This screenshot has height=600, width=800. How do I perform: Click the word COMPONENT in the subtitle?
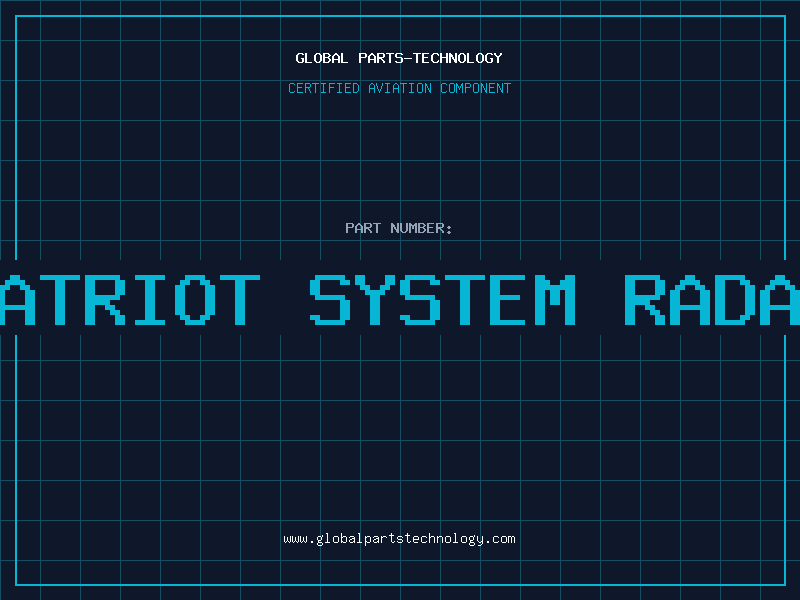[x=476, y=88]
